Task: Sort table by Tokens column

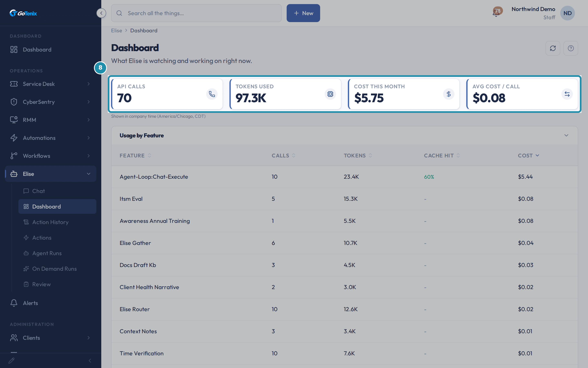Action: [358, 156]
